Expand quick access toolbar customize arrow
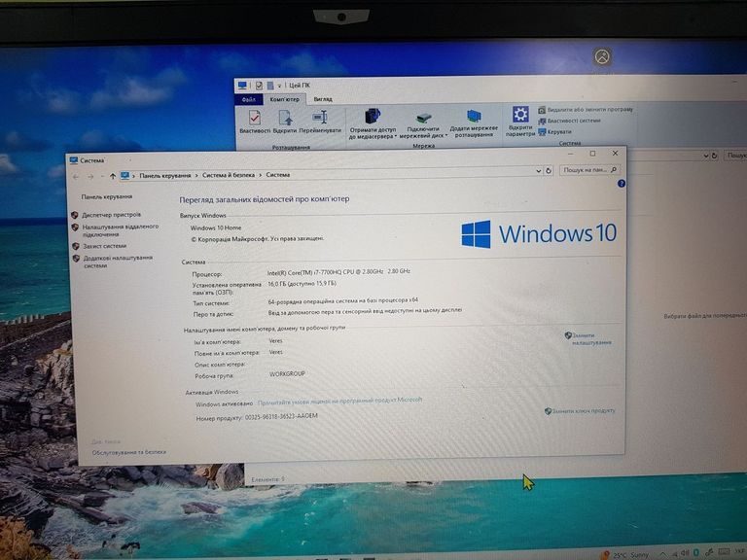Viewport: 747px width, 560px height. (x=279, y=86)
